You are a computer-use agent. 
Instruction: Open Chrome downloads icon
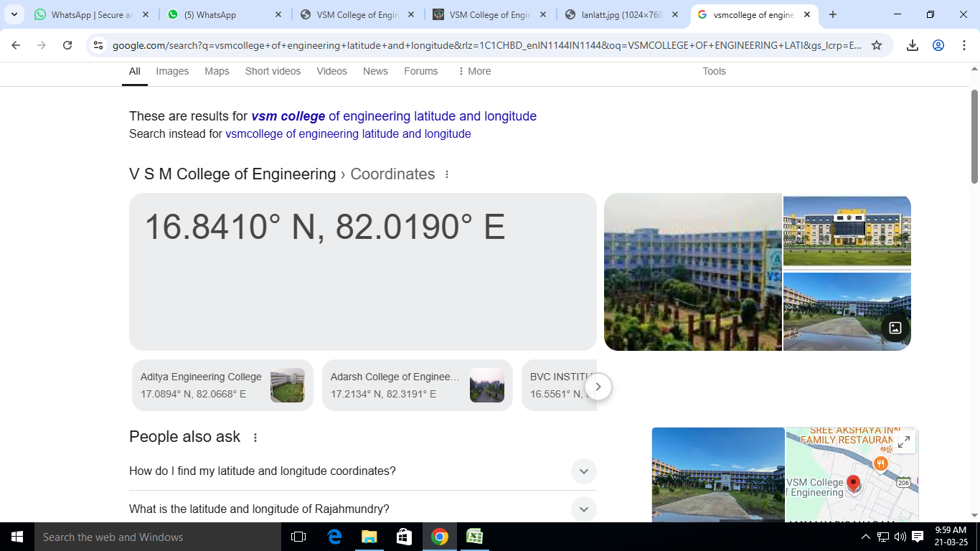tap(913, 45)
